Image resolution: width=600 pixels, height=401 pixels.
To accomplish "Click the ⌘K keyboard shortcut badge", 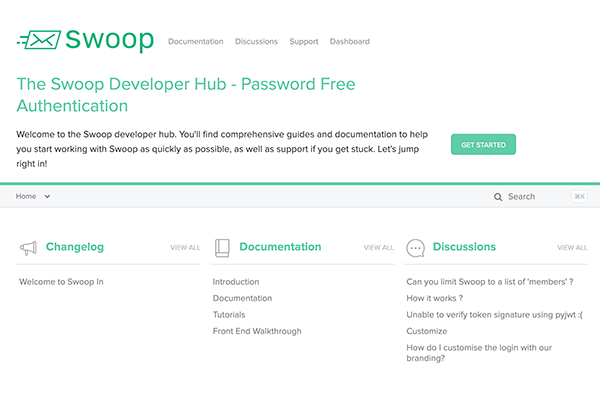I will [x=579, y=196].
